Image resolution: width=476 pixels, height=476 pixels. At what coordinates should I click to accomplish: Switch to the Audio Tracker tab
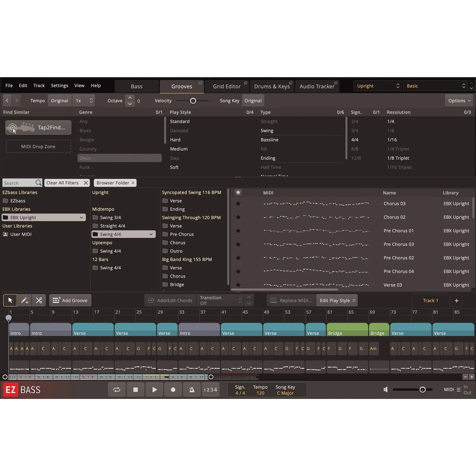pos(317,86)
